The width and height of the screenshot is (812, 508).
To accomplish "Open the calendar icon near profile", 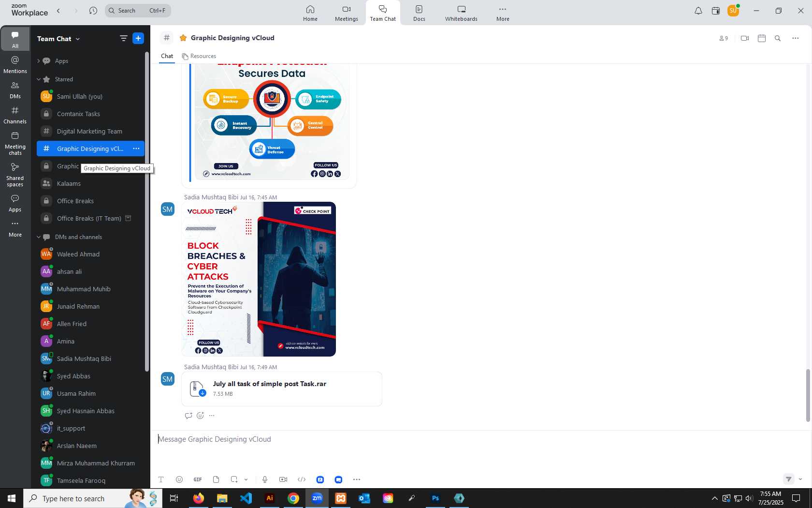I will (x=716, y=11).
